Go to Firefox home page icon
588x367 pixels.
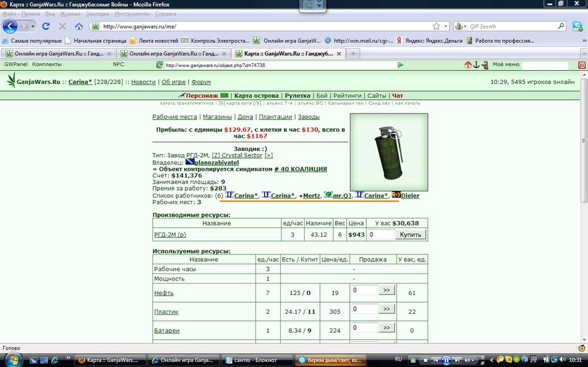click(79, 27)
